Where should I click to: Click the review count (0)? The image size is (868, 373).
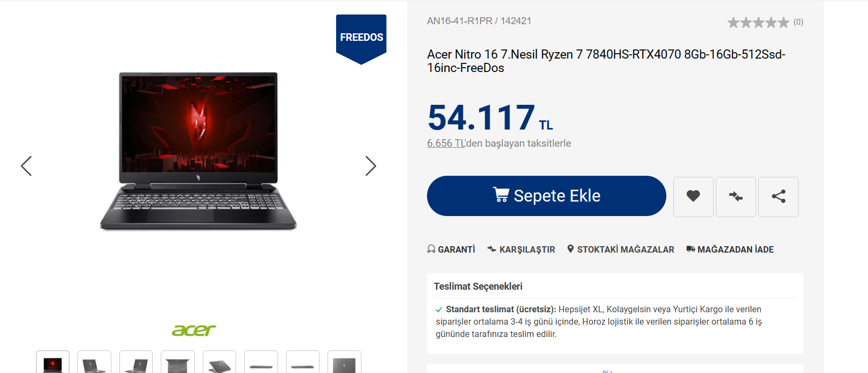[x=798, y=22]
